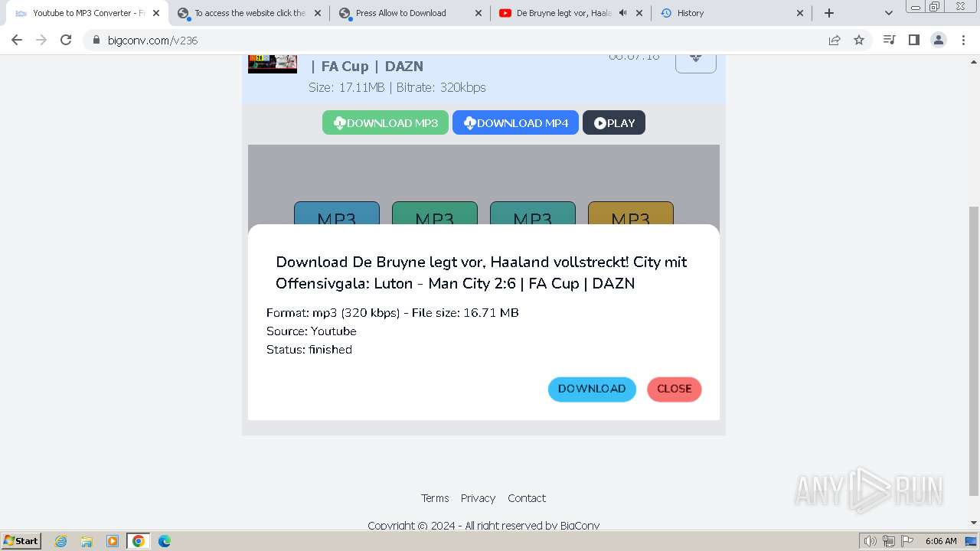Screen dimensions: 980x551
Task: Open File Explorer from taskbar
Action: tap(87, 541)
